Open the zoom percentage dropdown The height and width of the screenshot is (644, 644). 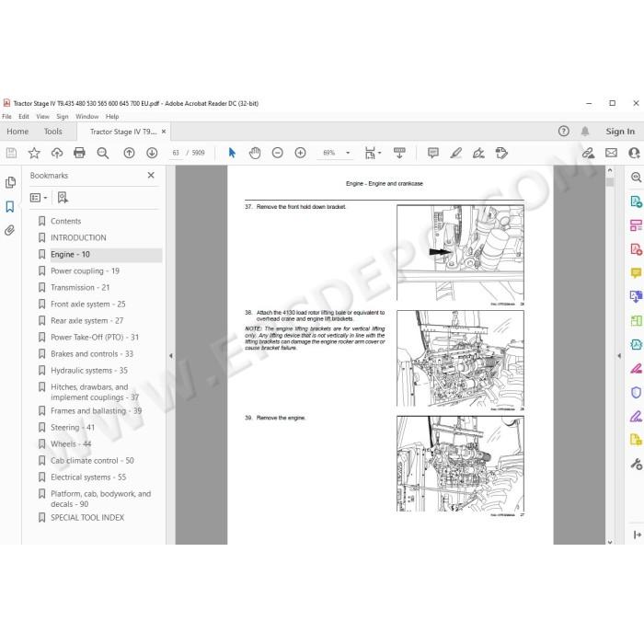(x=348, y=153)
